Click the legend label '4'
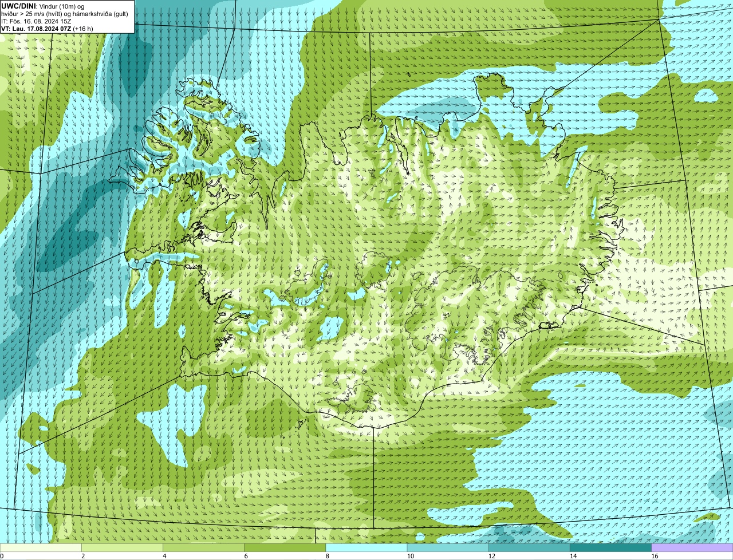Screen dimensions: 733x560 (x=164, y=556)
